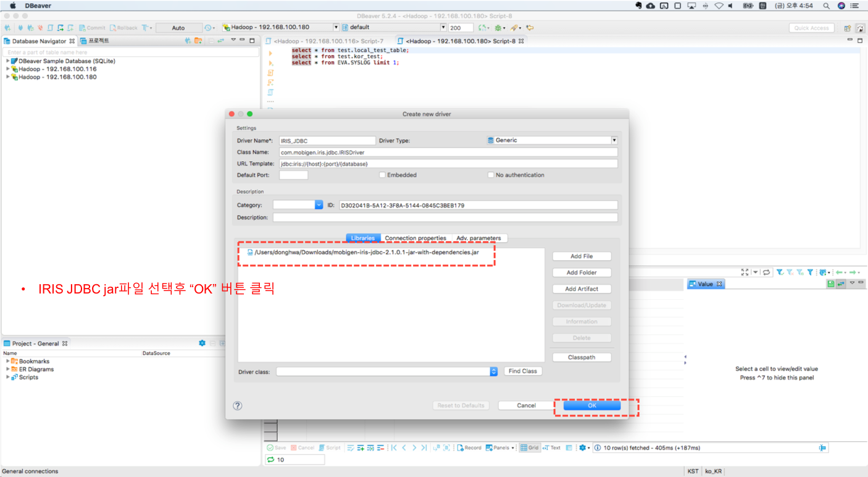Cancel the Create new driver dialog
This screenshot has width=868, height=477.
526,405
